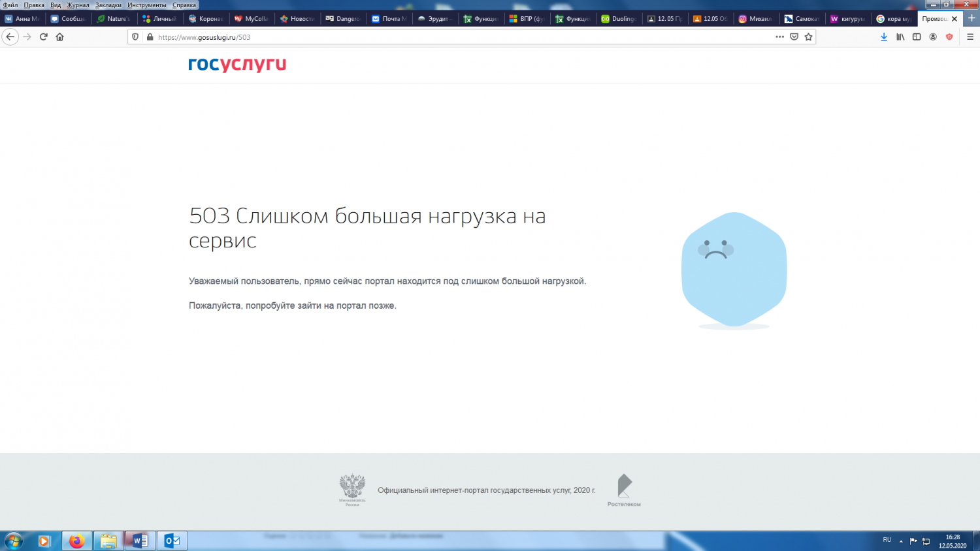The width and height of the screenshot is (980, 551).
Task: Bookmark this page with the star icon
Action: click(x=808, y=37)
